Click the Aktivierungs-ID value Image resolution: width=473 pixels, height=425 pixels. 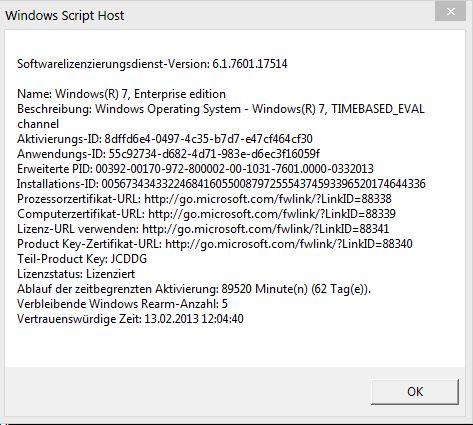pos(208,139)
